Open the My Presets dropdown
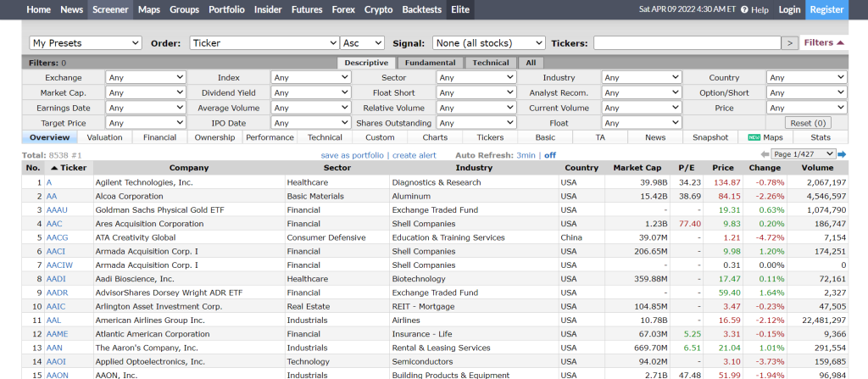Image resolution: width=868 pixels, height=379 pixels. (86, 42)
